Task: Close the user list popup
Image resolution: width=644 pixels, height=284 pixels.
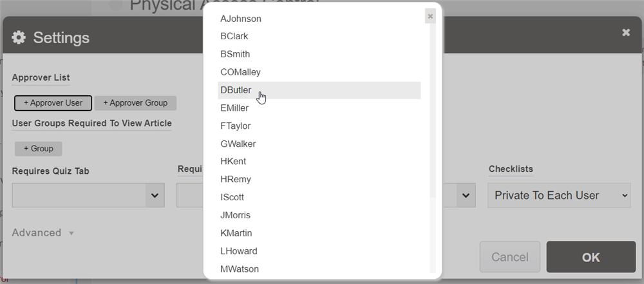Action: click(430, 17)
